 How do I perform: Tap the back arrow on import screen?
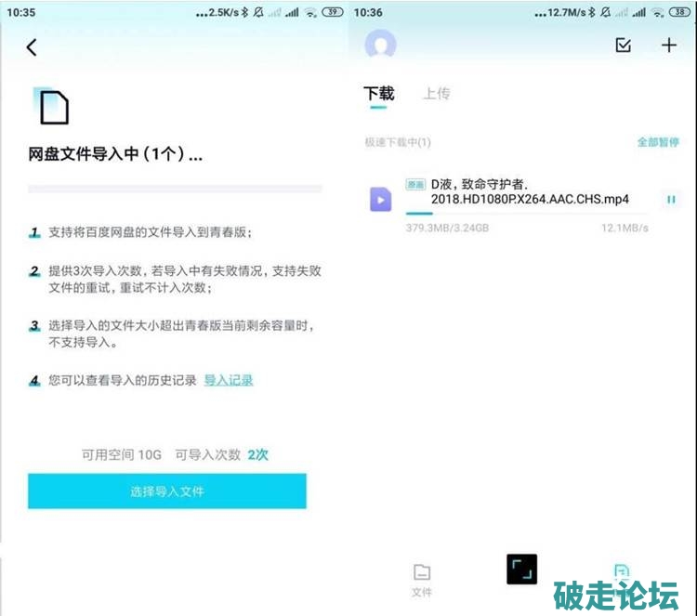(32, 47)
